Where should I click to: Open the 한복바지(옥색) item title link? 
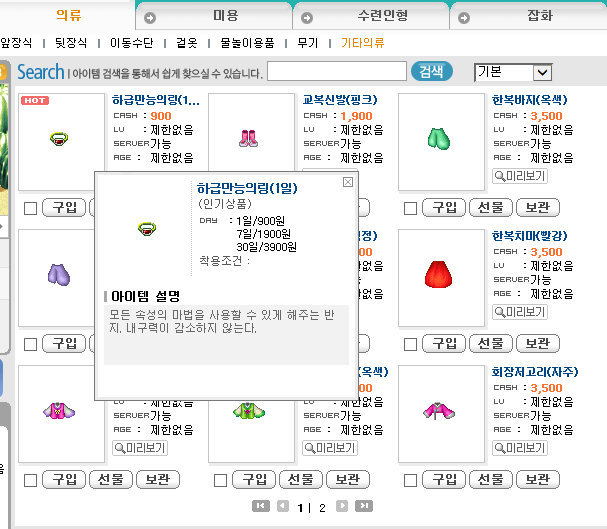529,100
